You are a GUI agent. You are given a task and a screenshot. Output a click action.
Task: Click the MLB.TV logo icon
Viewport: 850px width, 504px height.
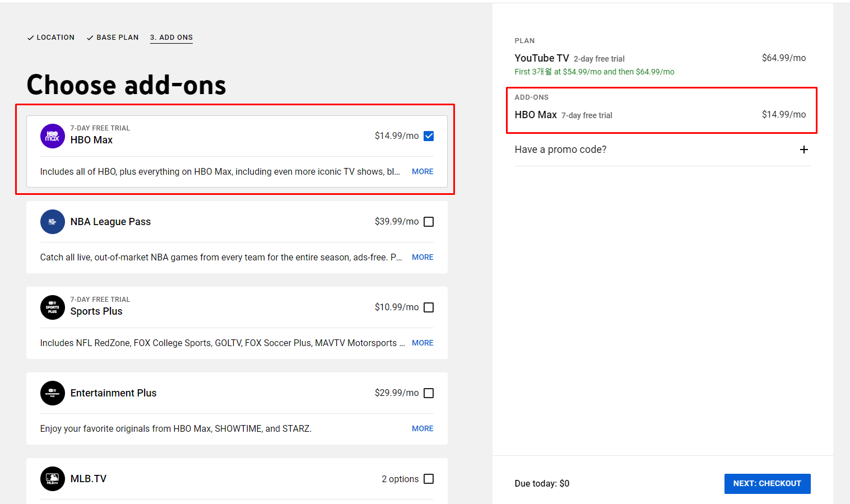pos(53,479)
